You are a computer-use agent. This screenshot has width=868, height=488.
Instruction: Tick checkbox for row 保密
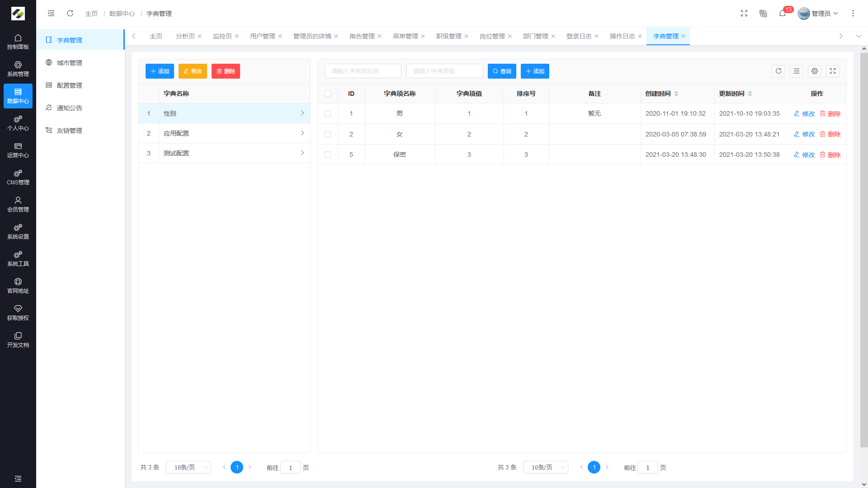328,155
